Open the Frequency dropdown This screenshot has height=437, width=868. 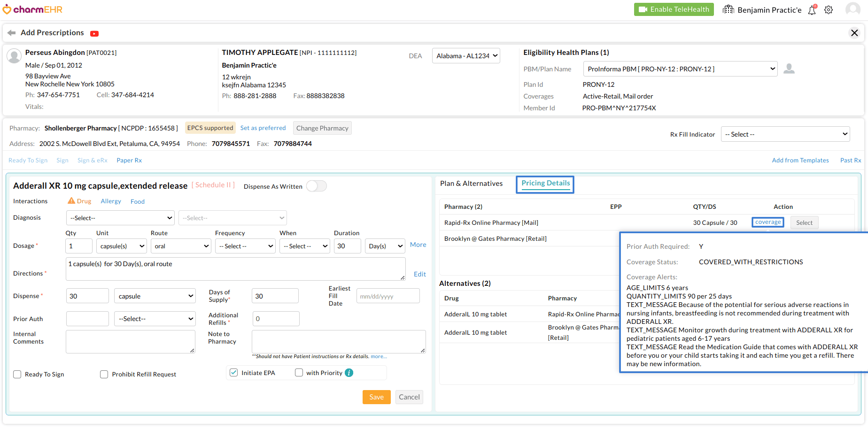[246, 246]
